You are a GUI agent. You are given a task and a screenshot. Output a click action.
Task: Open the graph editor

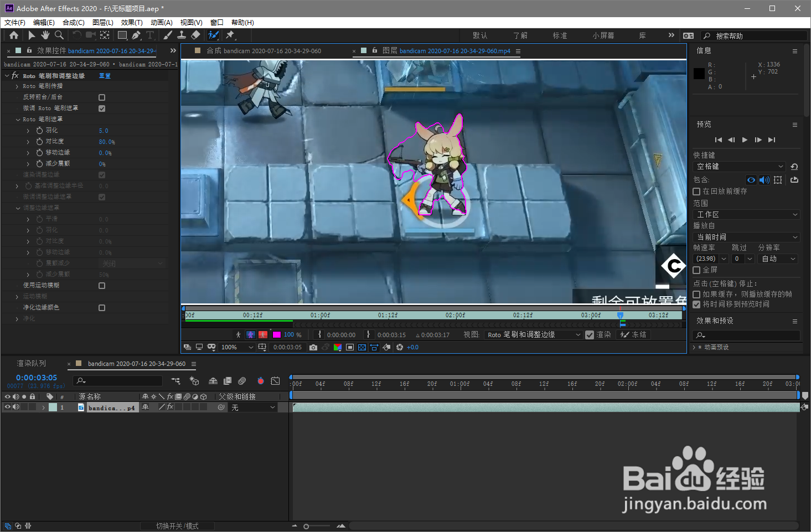tap(275, 380)
